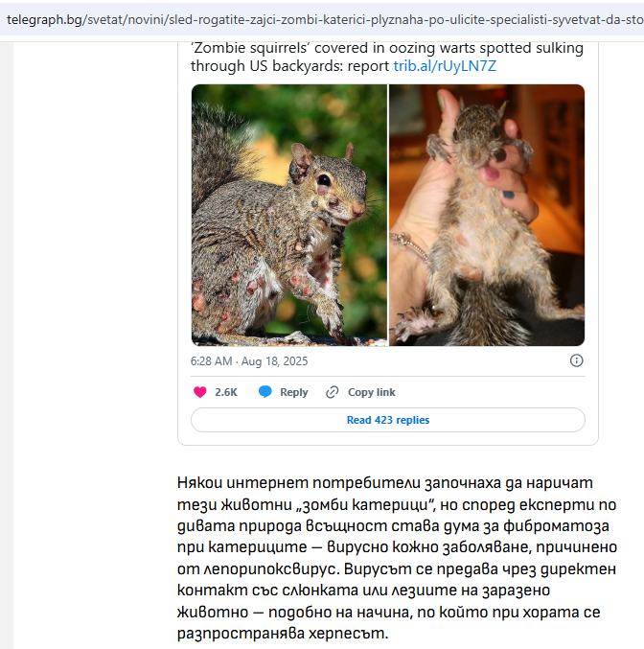Open the trib.al/rUyLN7Z link

click(445, 66)
